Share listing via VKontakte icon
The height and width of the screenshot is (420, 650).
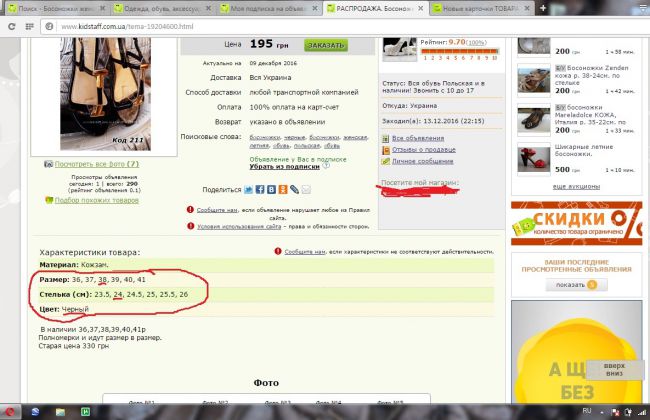pyautogui.click(x=272, y=189)
